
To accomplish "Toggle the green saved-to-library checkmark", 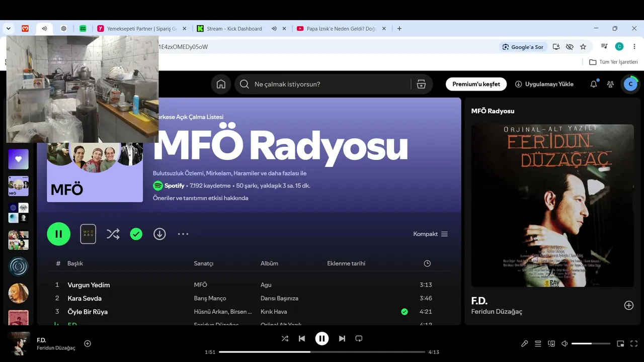I will pyautogui.click(x=136, y=234).
